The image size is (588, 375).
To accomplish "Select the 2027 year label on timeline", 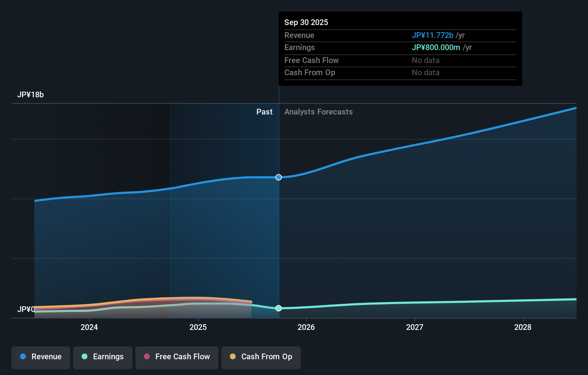I will coord(414,327).
